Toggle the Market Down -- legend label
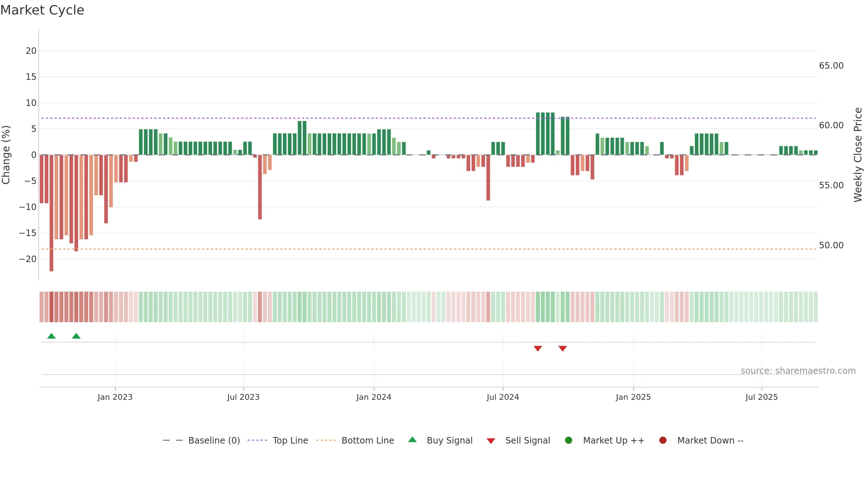 [710, 440]
